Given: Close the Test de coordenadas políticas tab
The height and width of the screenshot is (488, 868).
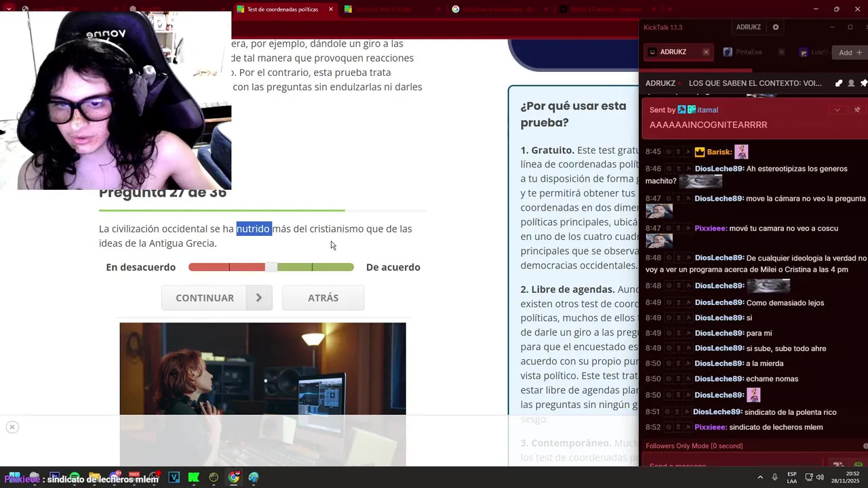Looking at the screenshot, I should pyautogui.click(x=331, y=9).
